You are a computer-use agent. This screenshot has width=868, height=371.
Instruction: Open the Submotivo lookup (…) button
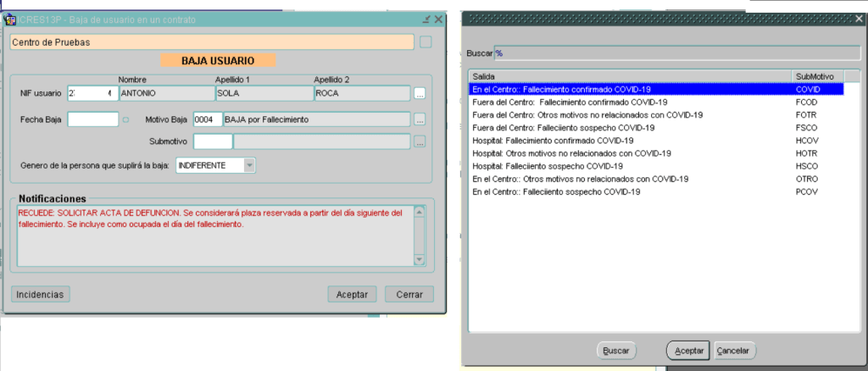pyautogui.click(x=420, y=142)
